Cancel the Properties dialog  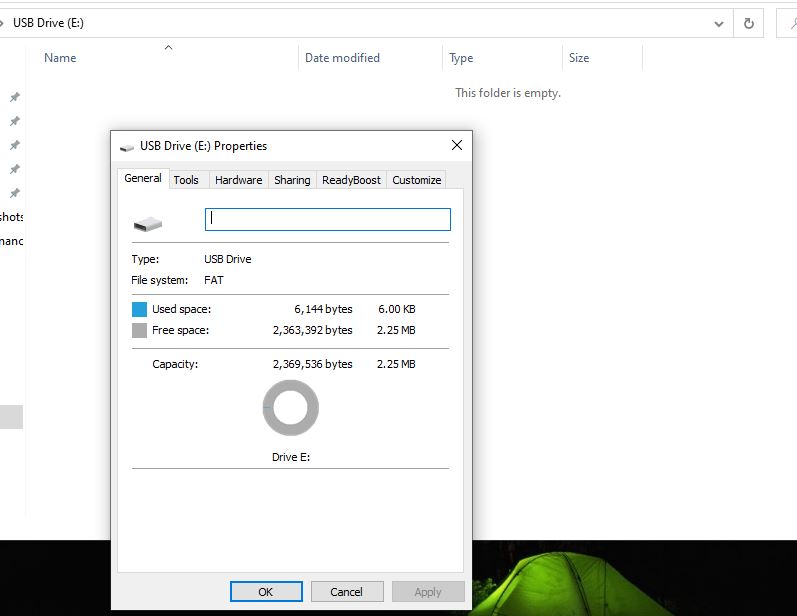point(346,591)
